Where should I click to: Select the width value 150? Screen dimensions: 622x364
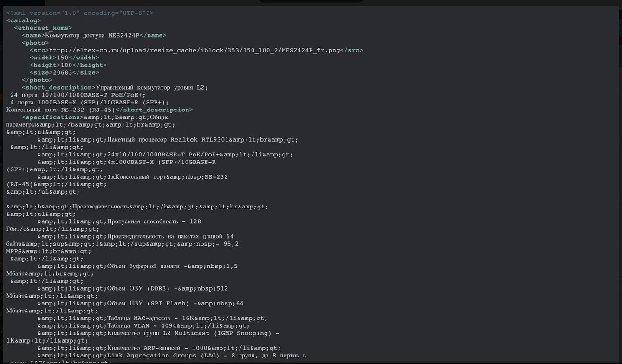pos(63,58)
